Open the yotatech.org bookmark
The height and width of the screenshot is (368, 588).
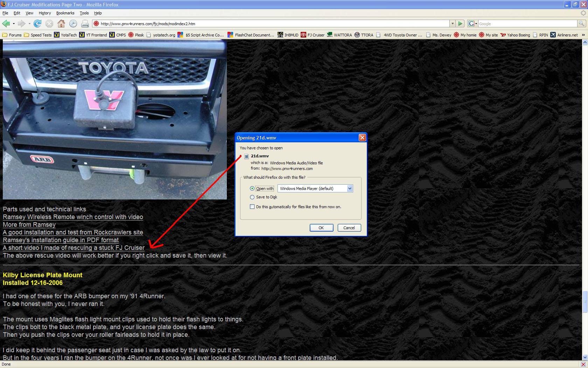pos(161,35)
